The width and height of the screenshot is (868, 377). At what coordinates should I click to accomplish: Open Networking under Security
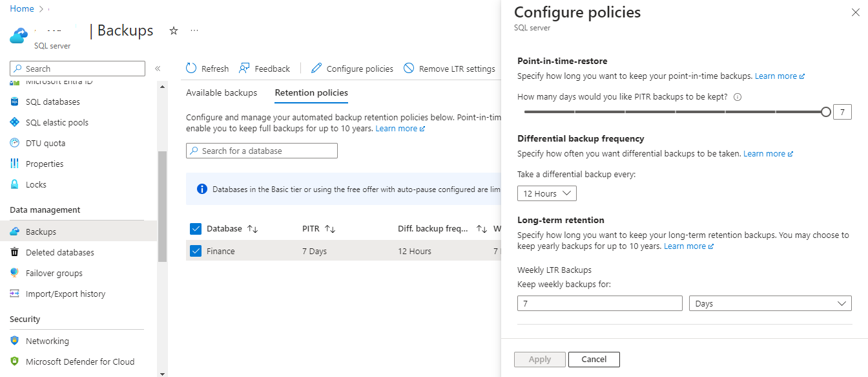pos(47,341)
